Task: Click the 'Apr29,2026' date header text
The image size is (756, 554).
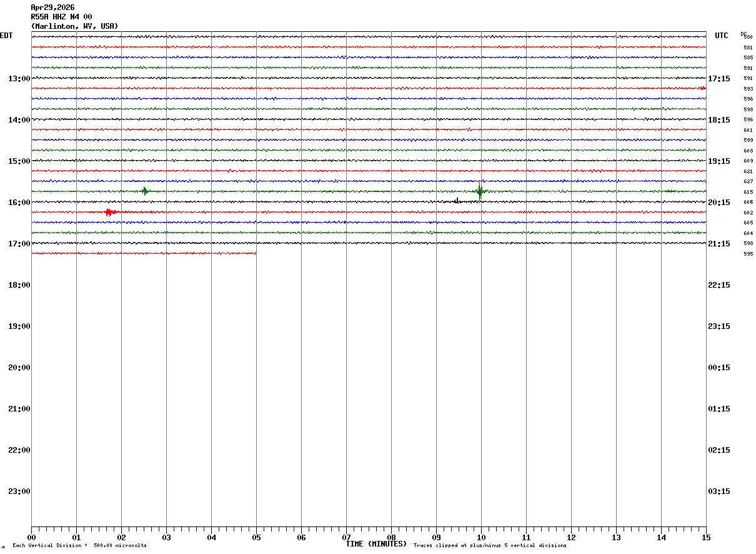Action: pyautogui.click(x=52, y=8)
